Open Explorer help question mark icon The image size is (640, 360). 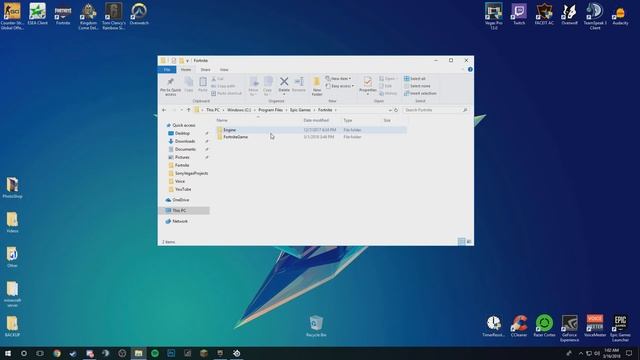tap(470, 70)
